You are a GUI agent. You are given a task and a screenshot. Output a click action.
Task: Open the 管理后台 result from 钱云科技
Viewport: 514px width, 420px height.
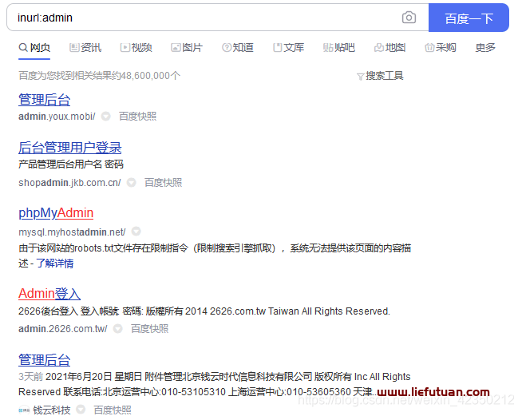(44, 360)
